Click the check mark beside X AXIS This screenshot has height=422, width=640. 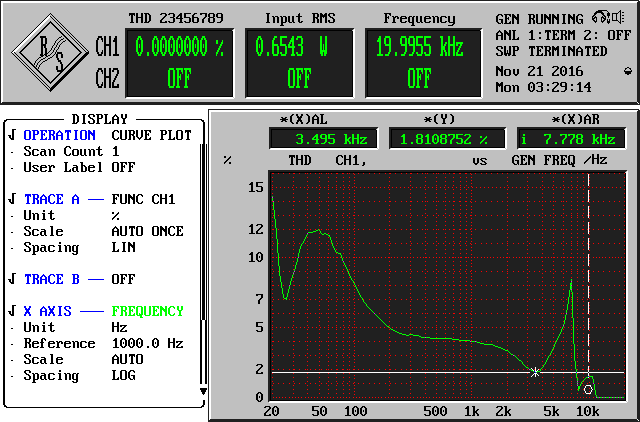11,311
